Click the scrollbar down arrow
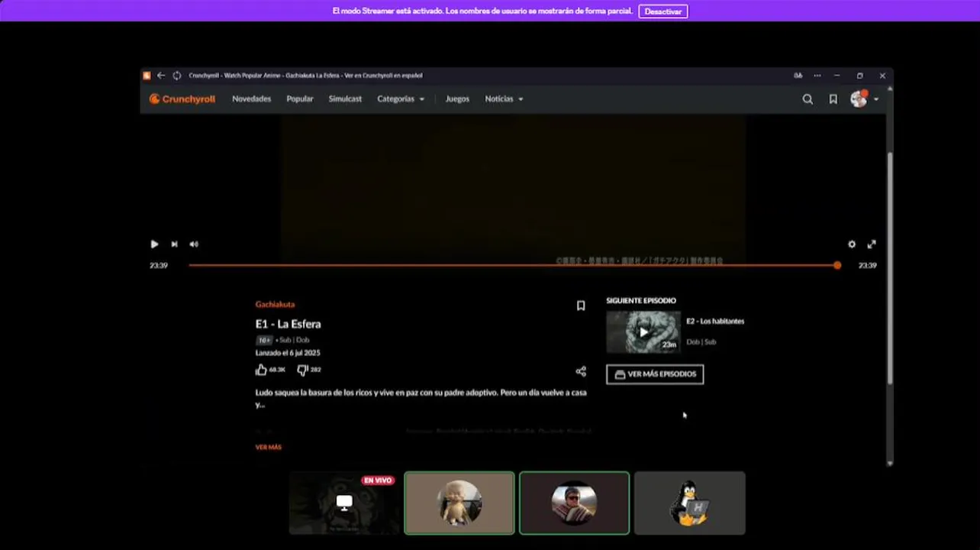The image size is (980, 550). 890,463
